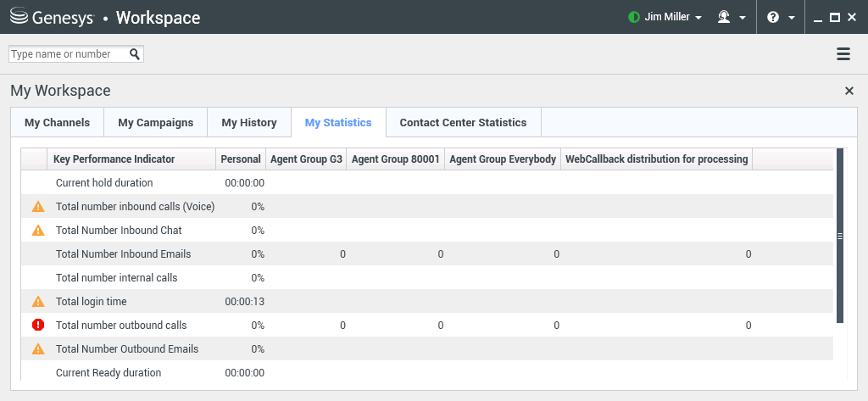868x401 pixels.
Task: Click warning icon beside Total login time
Action: pos(37,301)
